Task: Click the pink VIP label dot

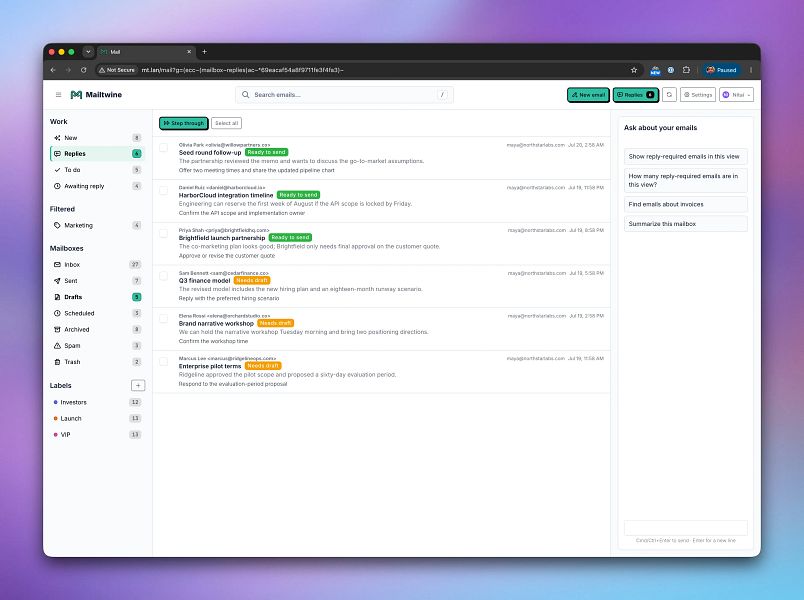Action: point(55,435)
